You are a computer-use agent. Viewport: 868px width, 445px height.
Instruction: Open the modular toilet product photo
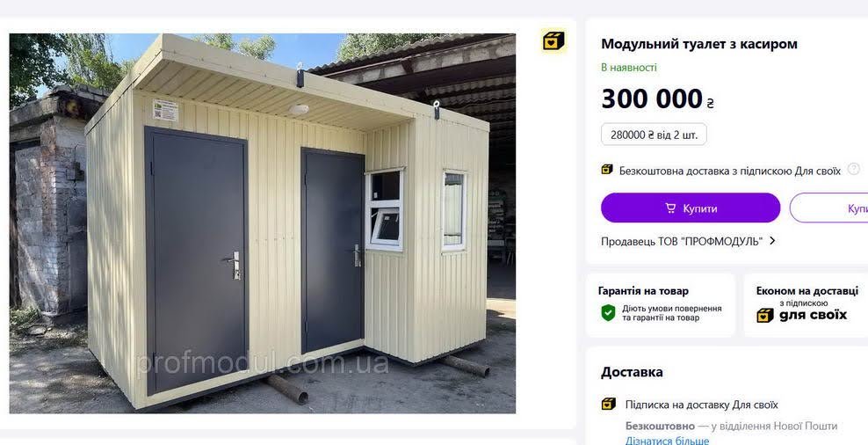click(263, 223)
